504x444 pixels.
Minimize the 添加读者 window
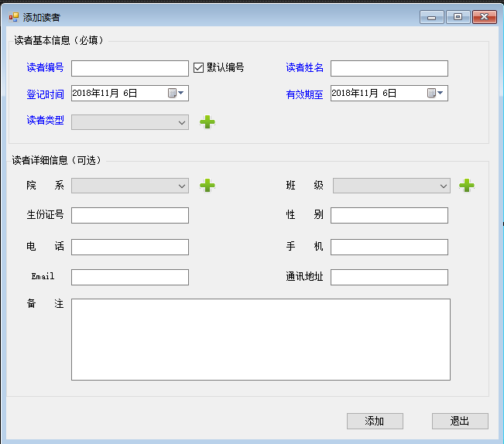point(432,17)
